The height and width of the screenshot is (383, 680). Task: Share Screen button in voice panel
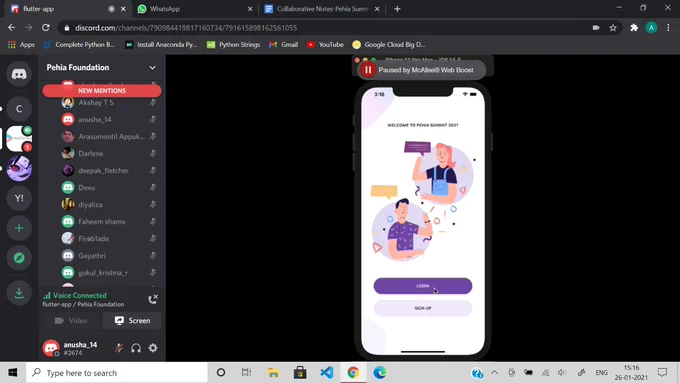point(132,321)
